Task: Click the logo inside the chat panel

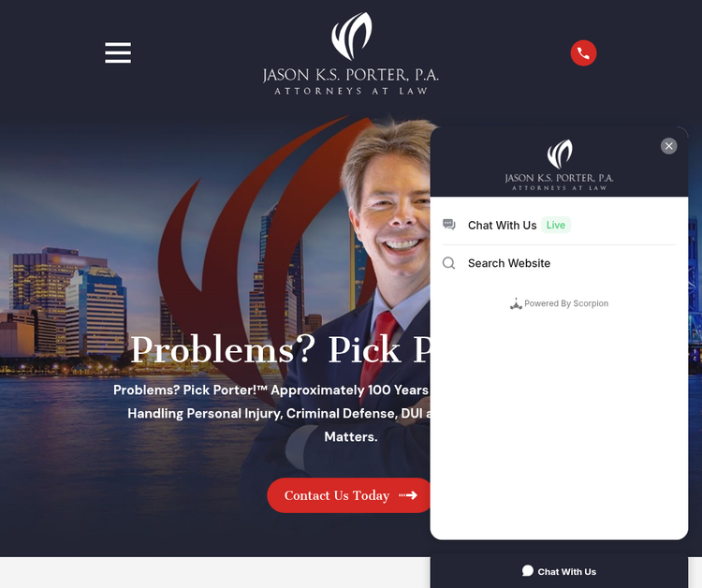Action: tap(559, 165)
